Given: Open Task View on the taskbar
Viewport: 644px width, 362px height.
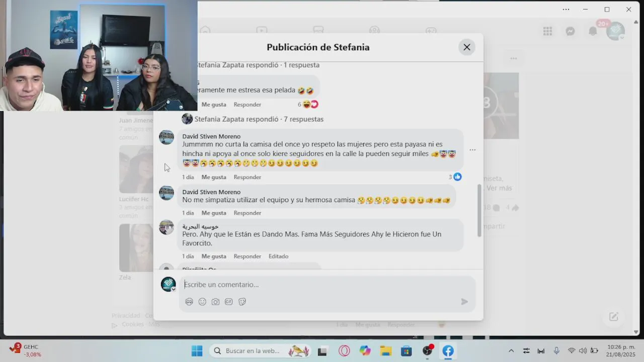Looking at the screenshot, I should 323,351.
